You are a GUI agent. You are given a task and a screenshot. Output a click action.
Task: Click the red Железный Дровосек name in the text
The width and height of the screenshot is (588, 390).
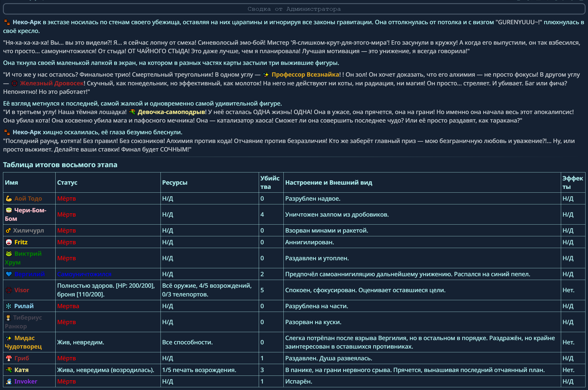(52, 83)
